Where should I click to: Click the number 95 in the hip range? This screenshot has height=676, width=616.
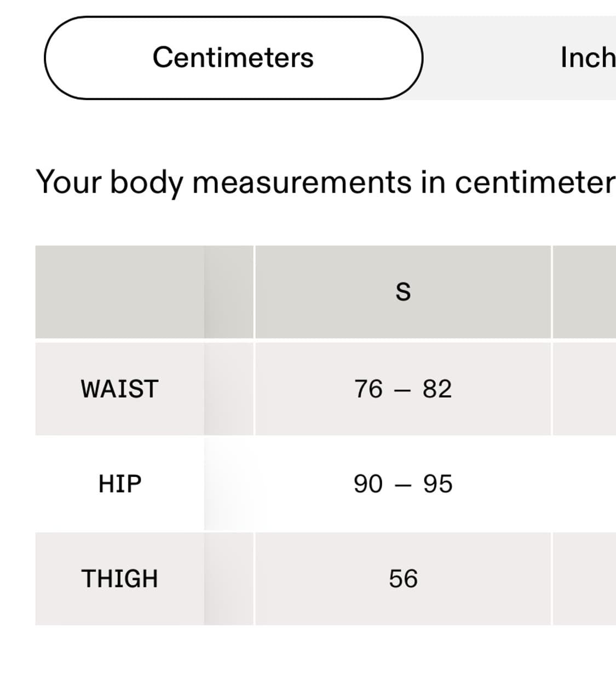coord(437,484)
